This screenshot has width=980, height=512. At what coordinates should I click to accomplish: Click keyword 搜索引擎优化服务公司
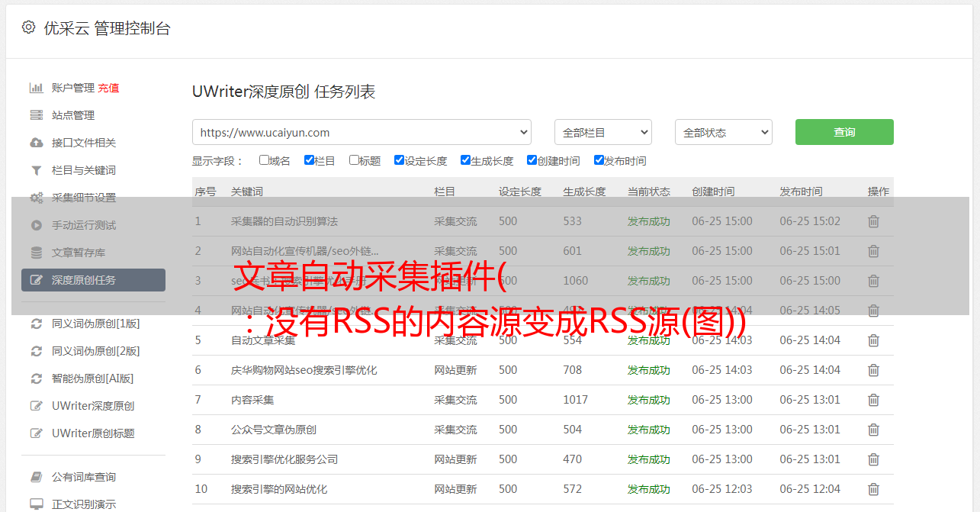click(284, 459)
